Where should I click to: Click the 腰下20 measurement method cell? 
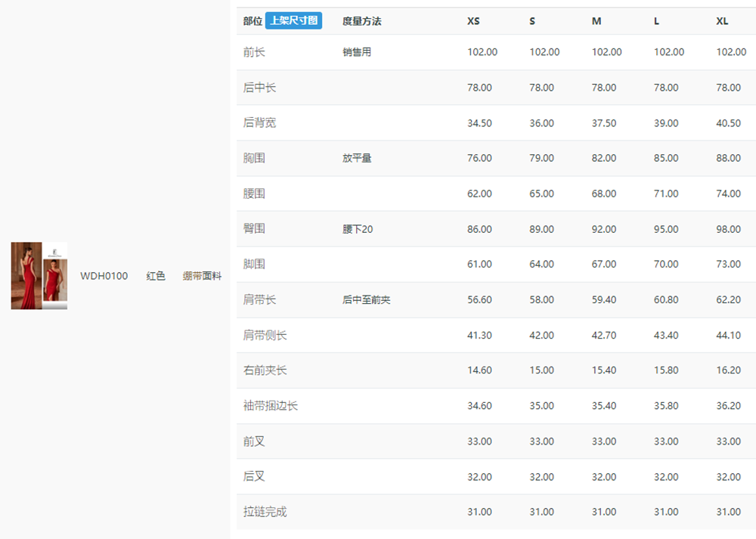[358, 229]
